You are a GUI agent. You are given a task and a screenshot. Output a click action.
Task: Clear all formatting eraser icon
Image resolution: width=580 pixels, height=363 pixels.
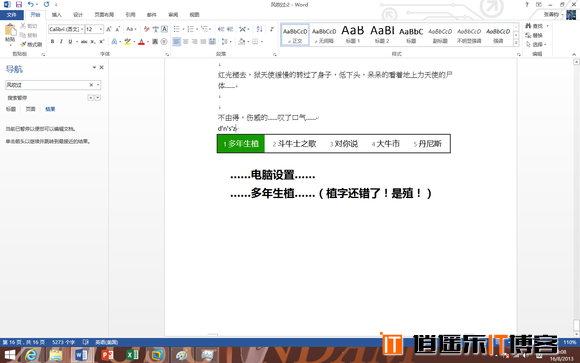pos(147,29)
